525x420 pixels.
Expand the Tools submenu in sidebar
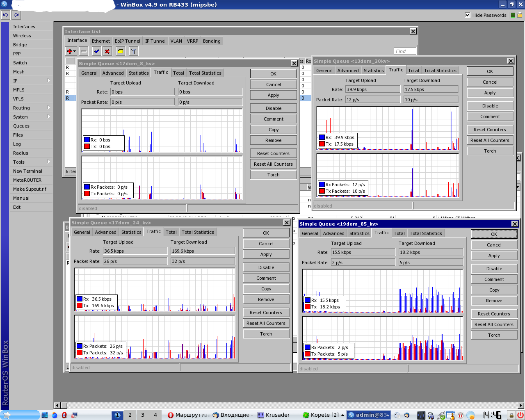[x=48, y=162]
